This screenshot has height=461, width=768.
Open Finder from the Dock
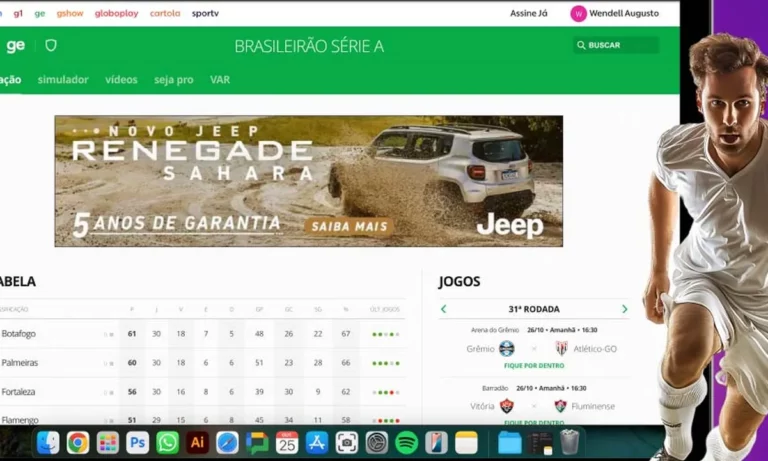click(48, 442)
